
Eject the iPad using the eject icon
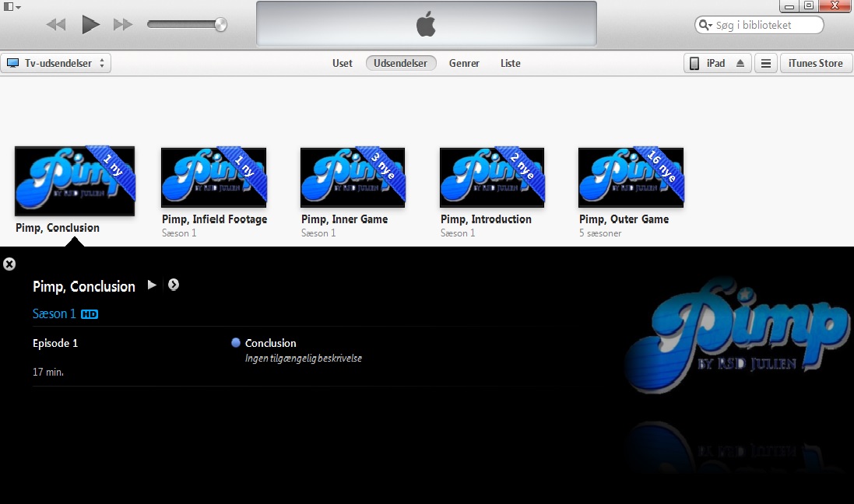click(741, 63)
